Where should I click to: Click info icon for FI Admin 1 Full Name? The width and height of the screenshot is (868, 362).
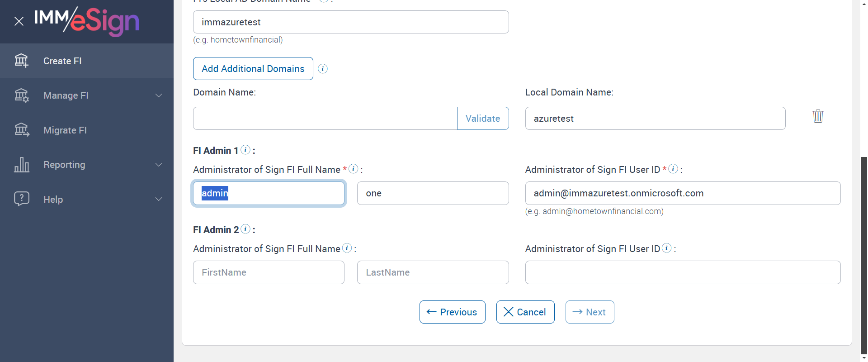(x=354, y=169)
